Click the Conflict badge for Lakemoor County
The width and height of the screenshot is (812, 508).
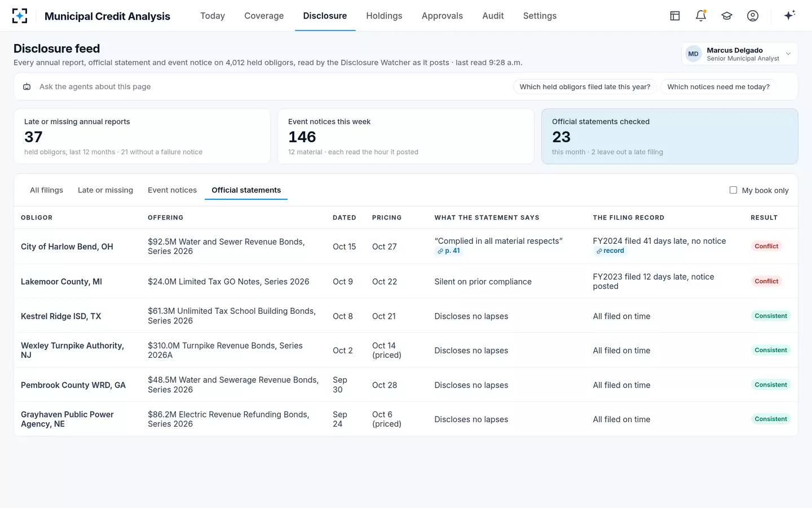tap(766, 281)
